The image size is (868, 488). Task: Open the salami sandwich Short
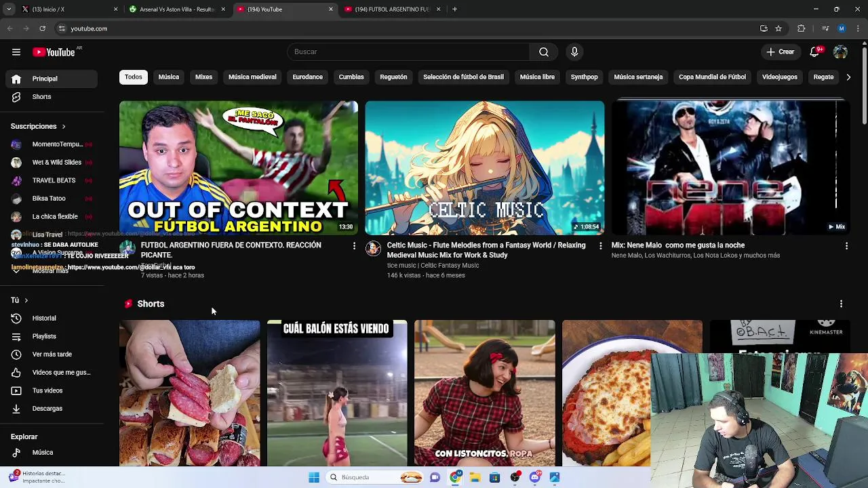pos(189,393)
